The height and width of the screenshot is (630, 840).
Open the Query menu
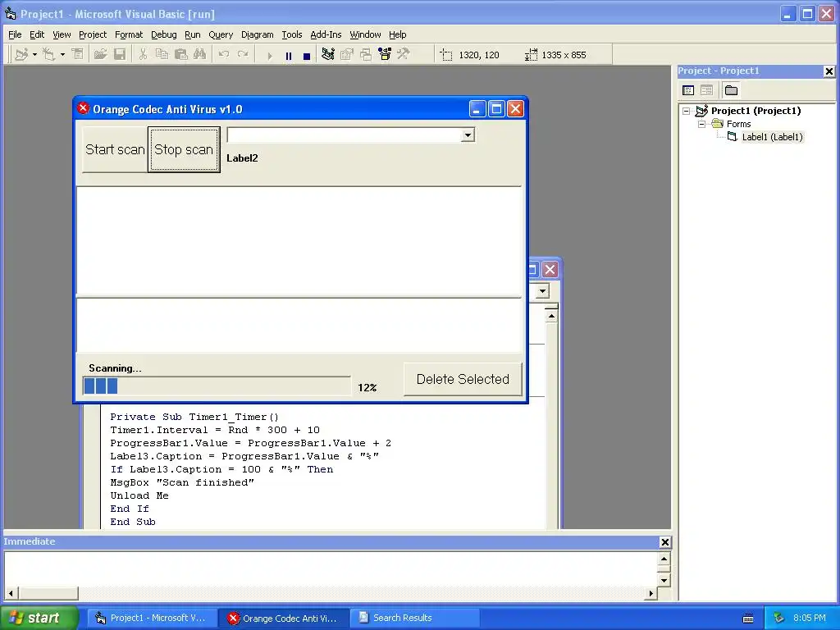click(221, 34)
